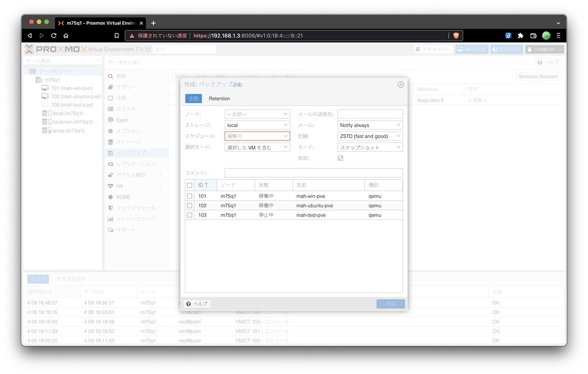Open the ストレージ dropdown showing local
Screen dimensions: 588x374
[257, 125]
